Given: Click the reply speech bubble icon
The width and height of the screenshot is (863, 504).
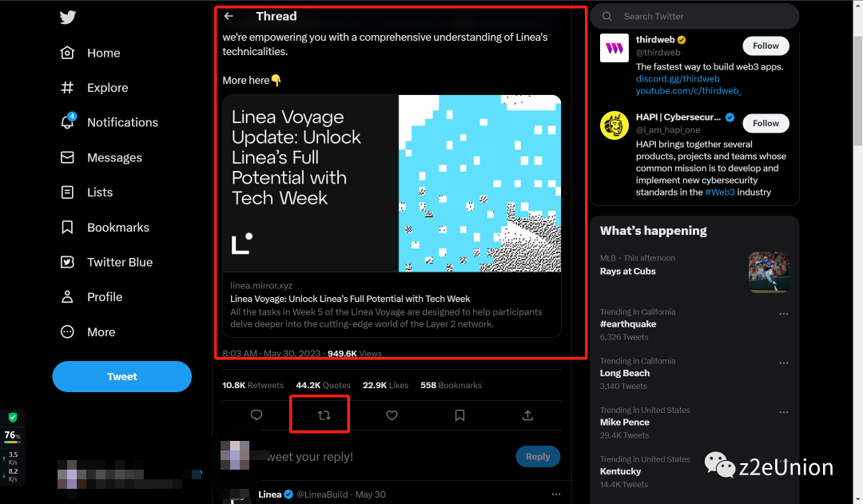Looking at the screenshot, I should [257, 415].
